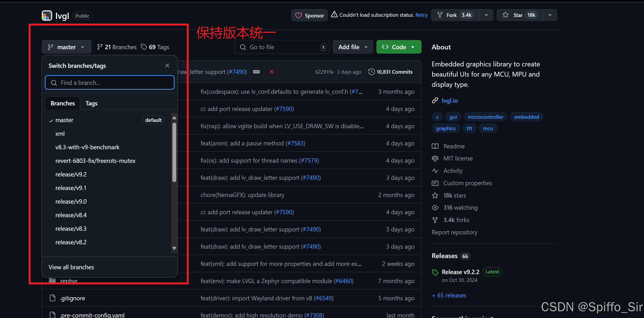Open the 18k stars link
Image resolution: width=644 pixels, height=318 pixels.
coord(449,195)
